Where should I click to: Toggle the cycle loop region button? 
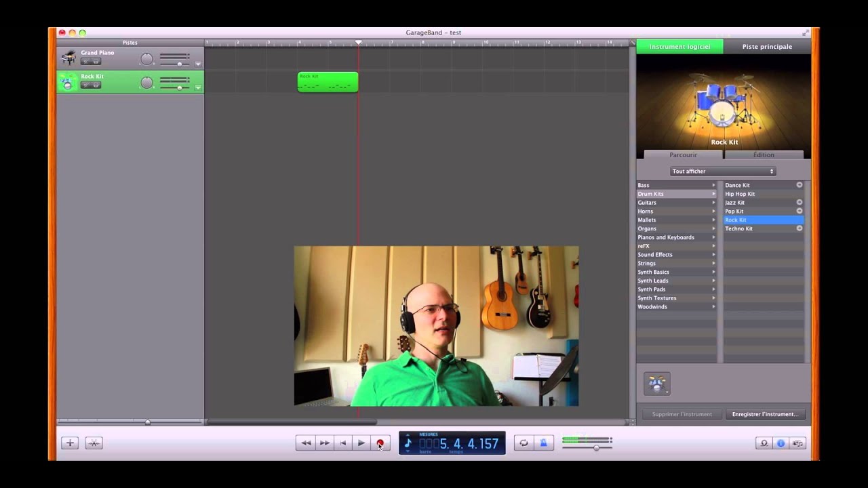524,443
